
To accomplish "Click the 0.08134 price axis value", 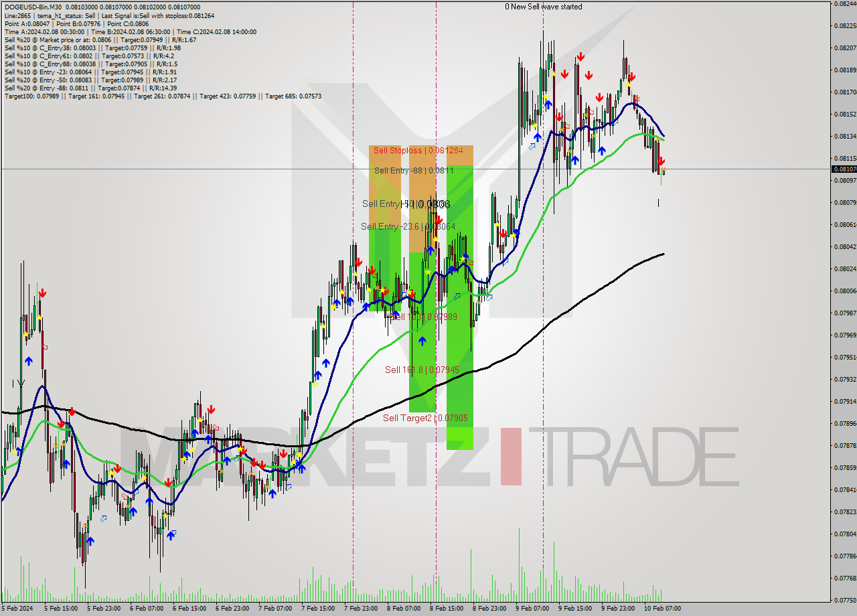I will coord(845,136).
